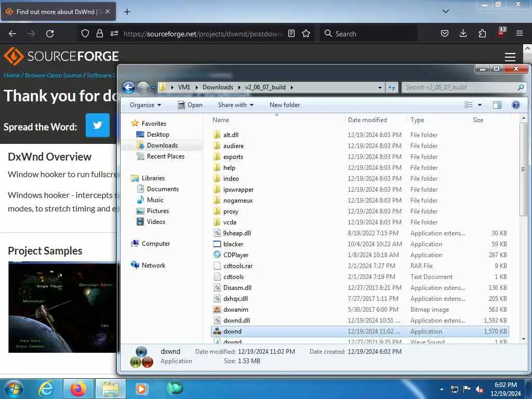Toggle the Explorer preview pane
The height and width of the screenshot is (399, 532).
coord(497,105)
